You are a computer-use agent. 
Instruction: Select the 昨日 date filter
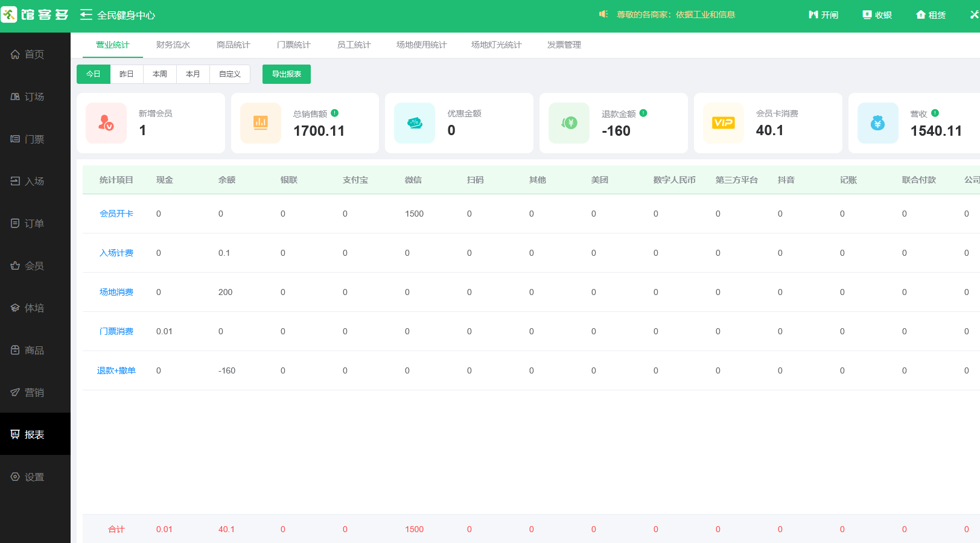pyautogui.click(x=127, y=74)
